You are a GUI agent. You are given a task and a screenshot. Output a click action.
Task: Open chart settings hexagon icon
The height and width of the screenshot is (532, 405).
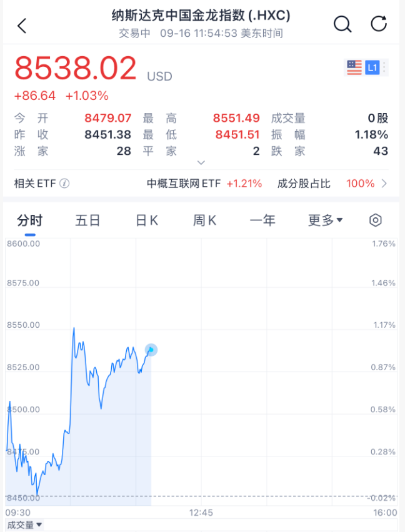tap(375, 220)
